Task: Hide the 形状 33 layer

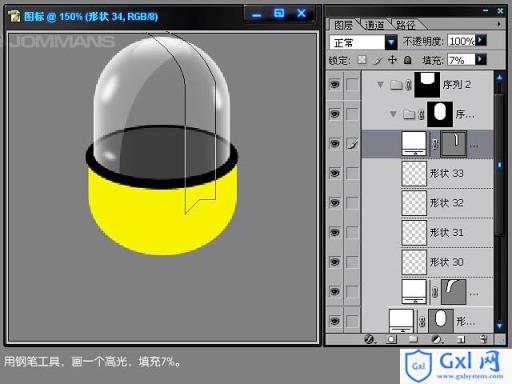Action: [335, 173]
